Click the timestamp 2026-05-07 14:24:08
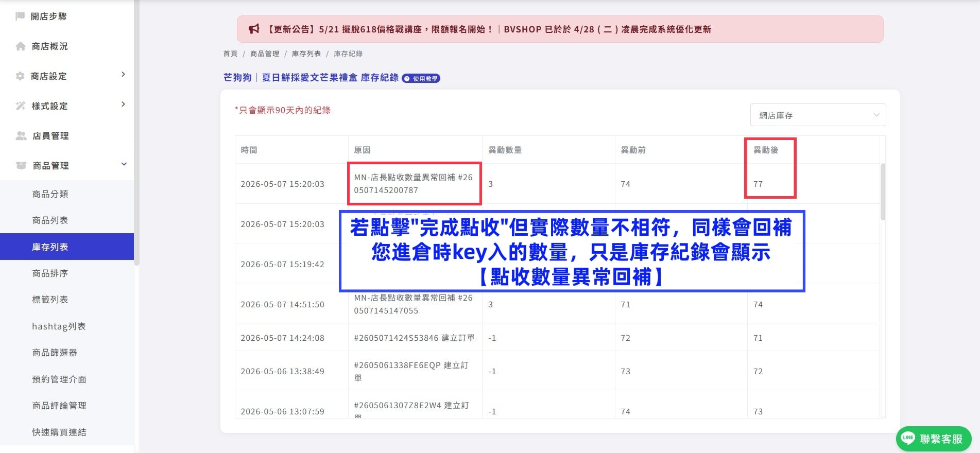The width and height of the screenshot is (980, 453). pyautogui.click(x=283, y=338)
